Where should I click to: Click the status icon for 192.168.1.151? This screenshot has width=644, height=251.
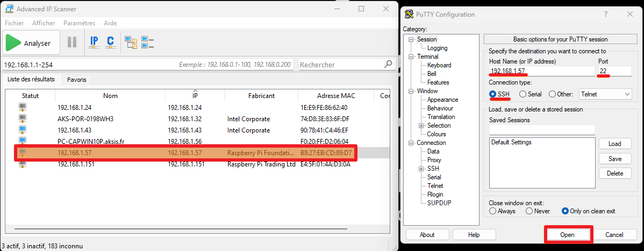(23, 164)
